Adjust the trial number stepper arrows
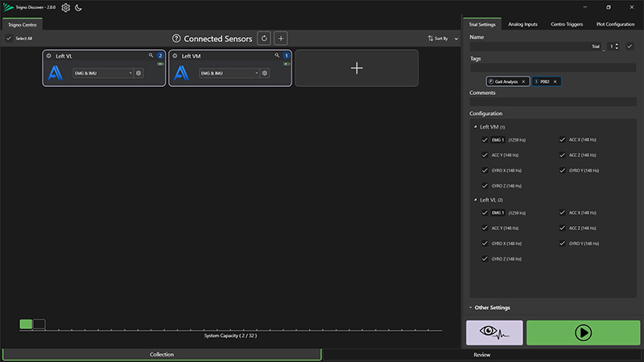 617,47
